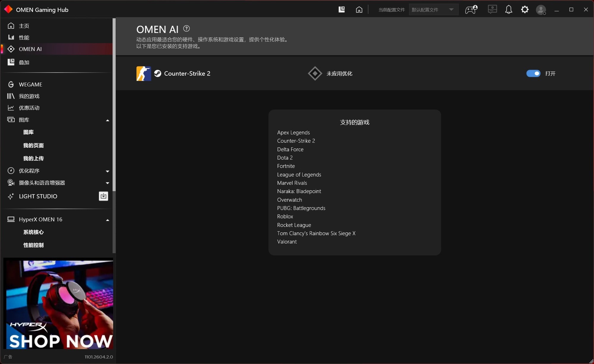Toggle the Counter-Strike 2 OMEN AI switch
The height and width of the screenshot is (364, 594).
533,73
